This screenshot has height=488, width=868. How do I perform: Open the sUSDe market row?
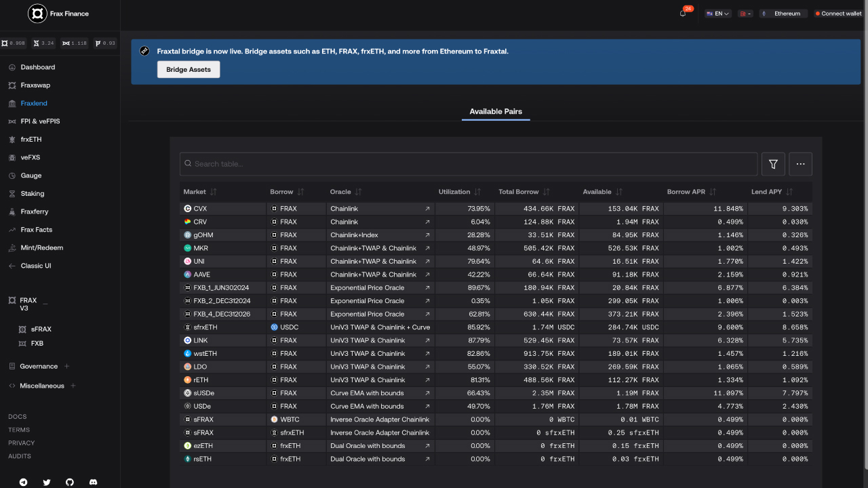click(x=496, y=393)
